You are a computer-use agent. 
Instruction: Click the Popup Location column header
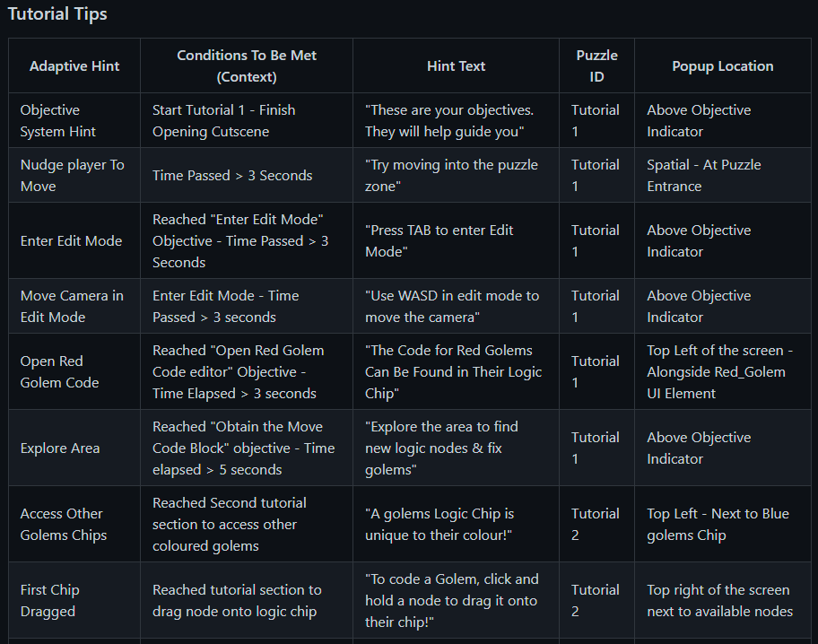click(722, 66)
